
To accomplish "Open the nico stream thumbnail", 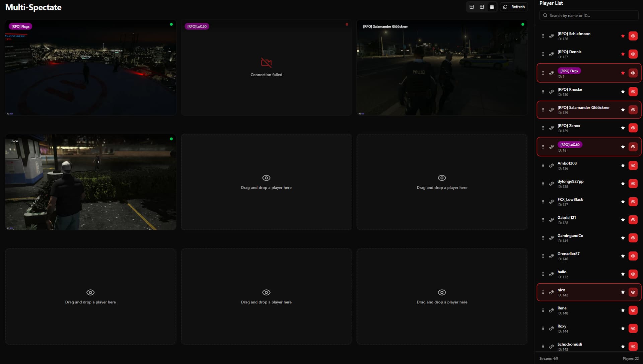I will 90,182.
